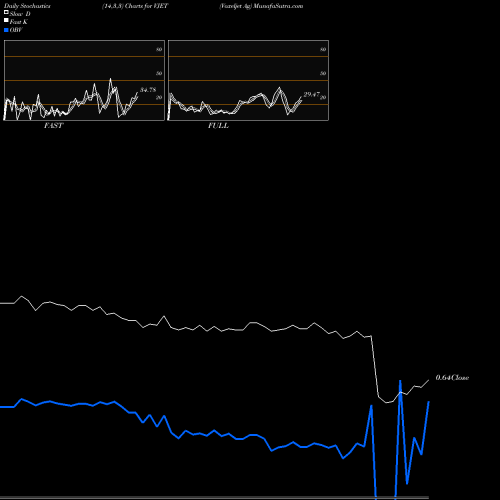The image size is (500, 500).
Task: Click the 'Fast K' legend label
Action: (19, 22)
